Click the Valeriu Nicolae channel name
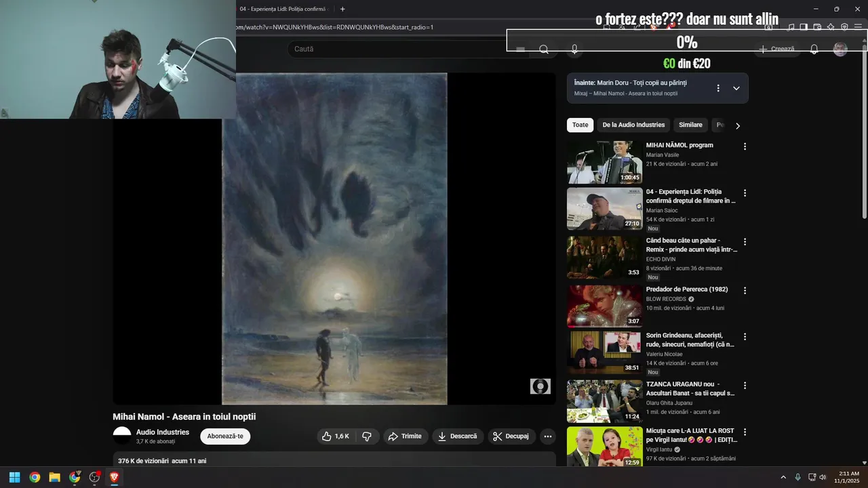868x488 pixels. [x=665, y=354]
